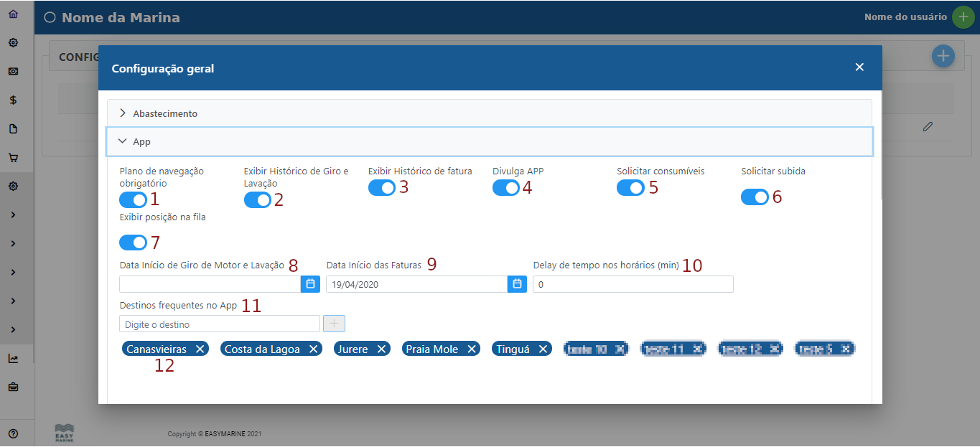The width and height of the screenshot is (980, 447).
Task: Toggle the Divulga APP switch
Action: tap(506, 188)
